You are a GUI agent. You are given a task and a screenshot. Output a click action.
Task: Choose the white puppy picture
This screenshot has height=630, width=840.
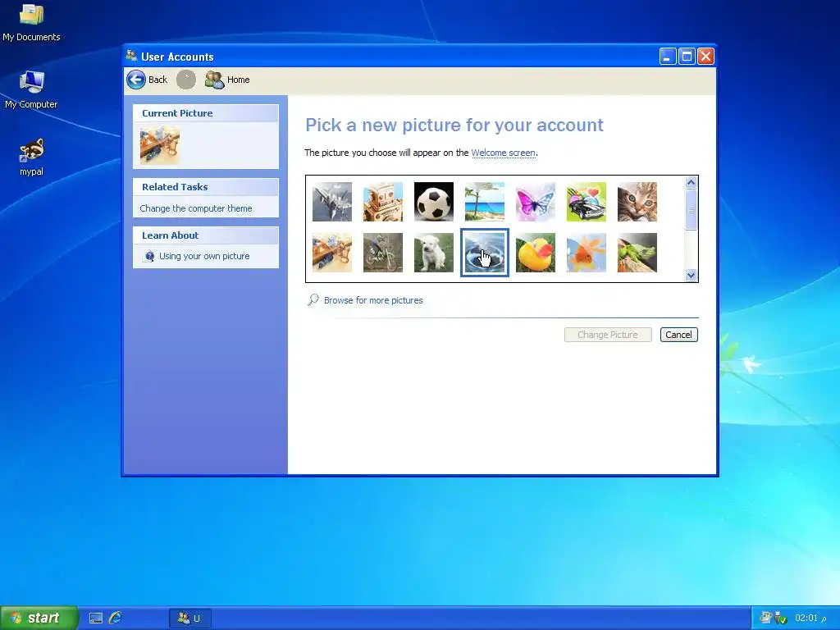coord(434,253)
